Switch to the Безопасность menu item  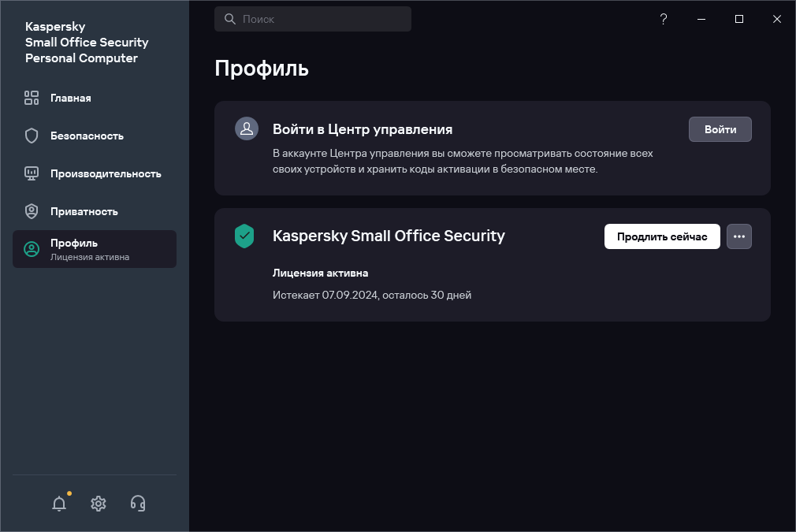[87, 136]
